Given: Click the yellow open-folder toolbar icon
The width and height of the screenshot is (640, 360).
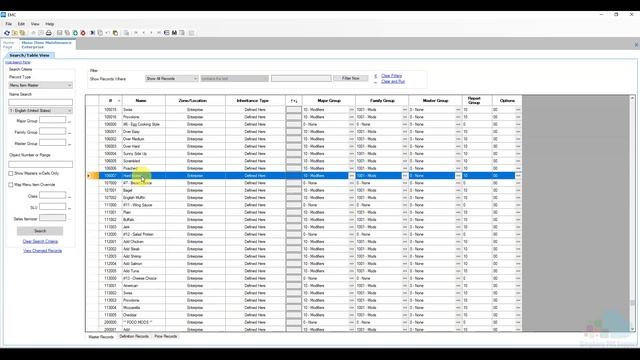Looking at the screenshot, I should point(15,33).
